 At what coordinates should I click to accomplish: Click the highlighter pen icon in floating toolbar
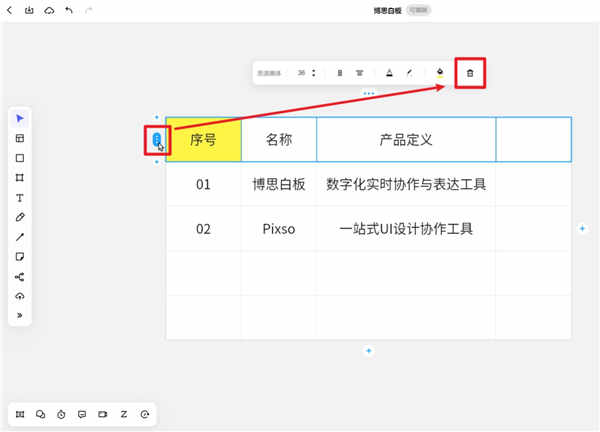(409, 72)
